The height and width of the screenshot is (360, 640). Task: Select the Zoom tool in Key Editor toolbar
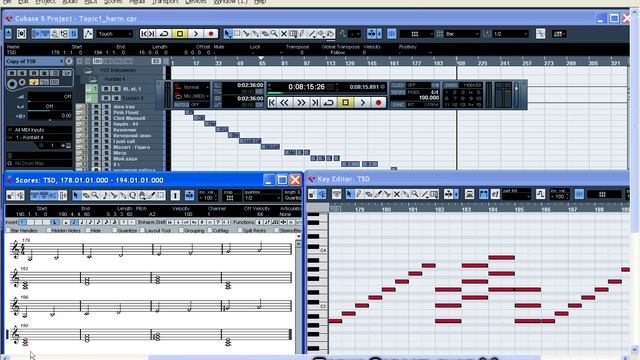[x=415, y=194]
